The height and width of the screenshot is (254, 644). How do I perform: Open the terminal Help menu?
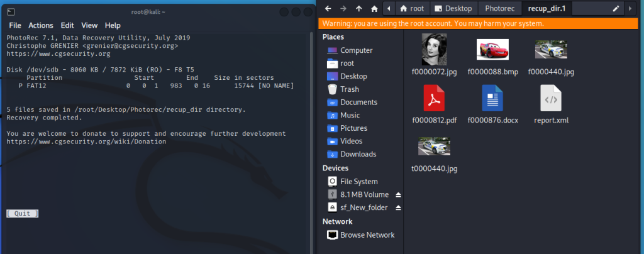[113, 25]
